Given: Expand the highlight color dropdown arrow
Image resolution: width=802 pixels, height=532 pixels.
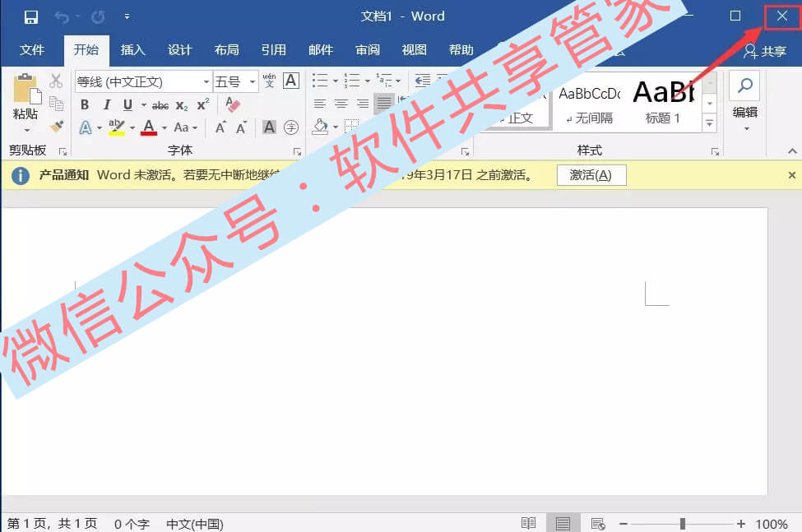Looking at the screenshot, I should (x=132, y=127).
